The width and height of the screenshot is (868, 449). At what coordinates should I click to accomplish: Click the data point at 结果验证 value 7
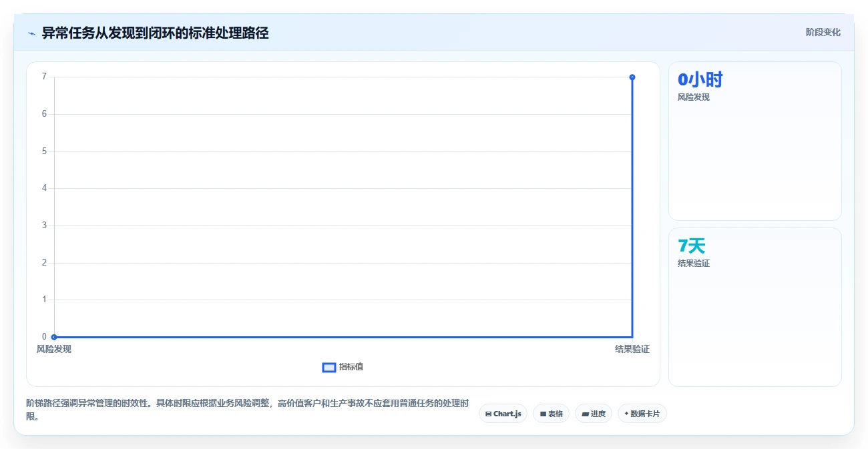(632, 77)
